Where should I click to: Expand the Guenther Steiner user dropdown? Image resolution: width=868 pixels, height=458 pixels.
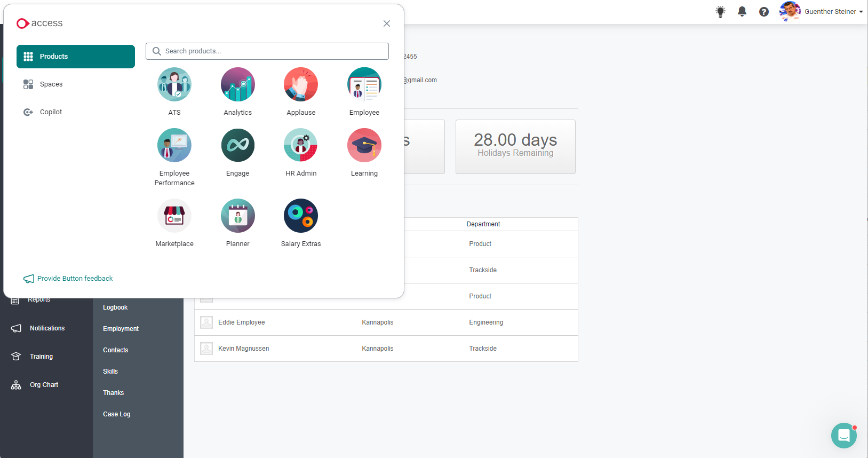[834, 12]
